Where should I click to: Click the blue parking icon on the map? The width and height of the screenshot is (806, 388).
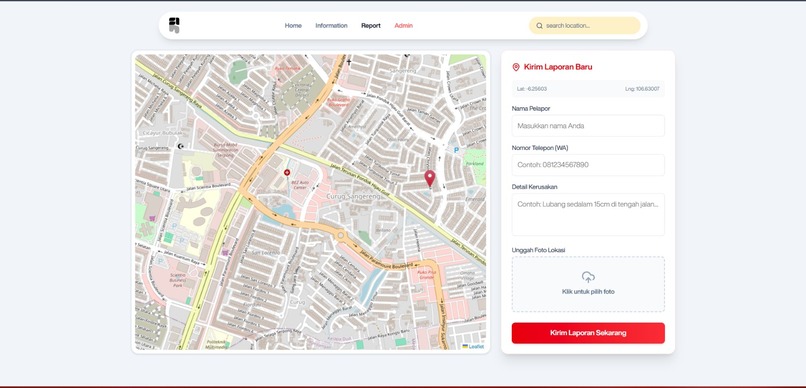[x=455, y=150]
